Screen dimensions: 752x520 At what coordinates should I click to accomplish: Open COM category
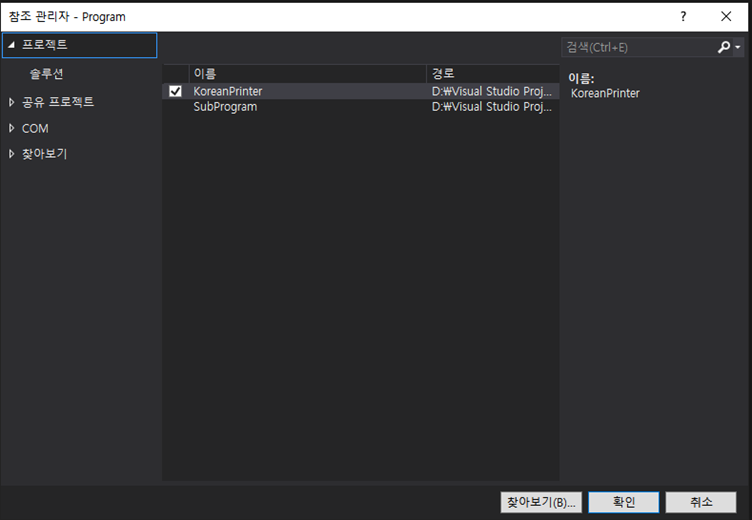coord(35,129)
